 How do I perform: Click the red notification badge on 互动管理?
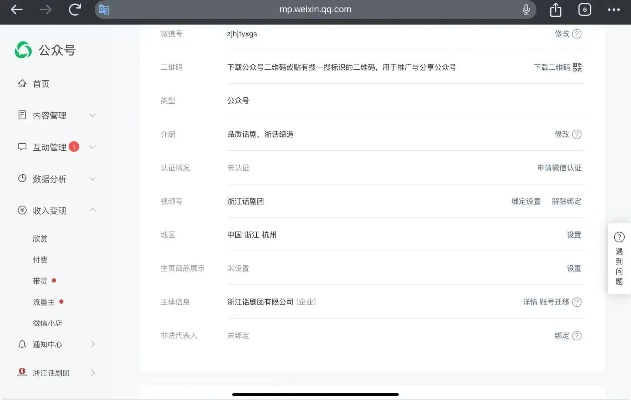click(x=74, y=146)
